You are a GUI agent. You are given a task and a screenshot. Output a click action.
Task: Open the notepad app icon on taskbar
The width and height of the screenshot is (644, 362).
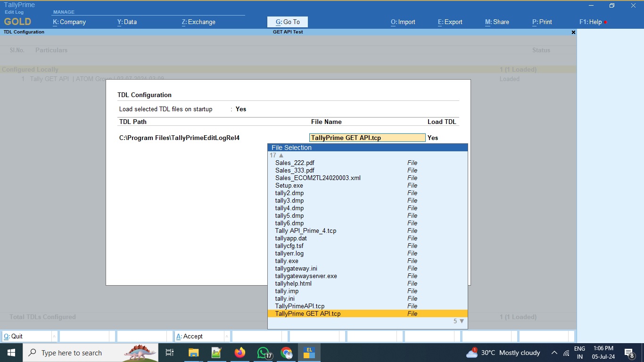(x=216, y=353)
